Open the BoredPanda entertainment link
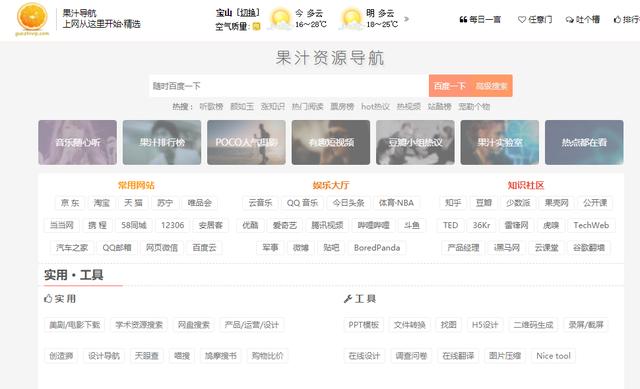The width and height of the screenshot is (640, 389). 377,248
